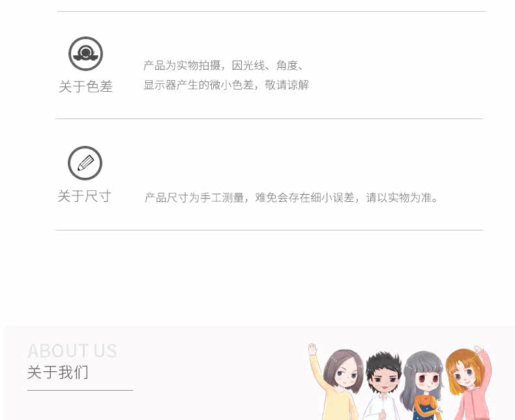This screenshot has height=420, width=515.
Task: Select the orange-haired girl in pink hoodie
Action: (x=469, y=383)
